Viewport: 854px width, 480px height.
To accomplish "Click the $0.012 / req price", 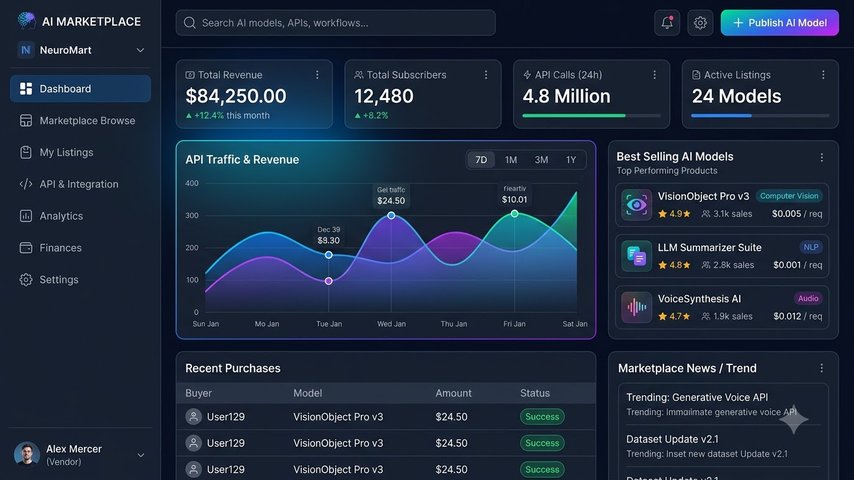I will click(797, 316).
